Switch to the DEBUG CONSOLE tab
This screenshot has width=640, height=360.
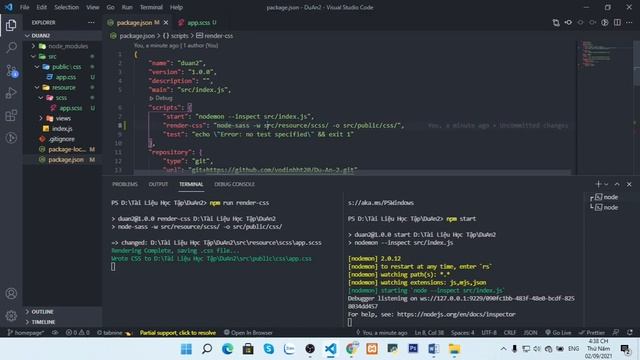pos(234,184)
